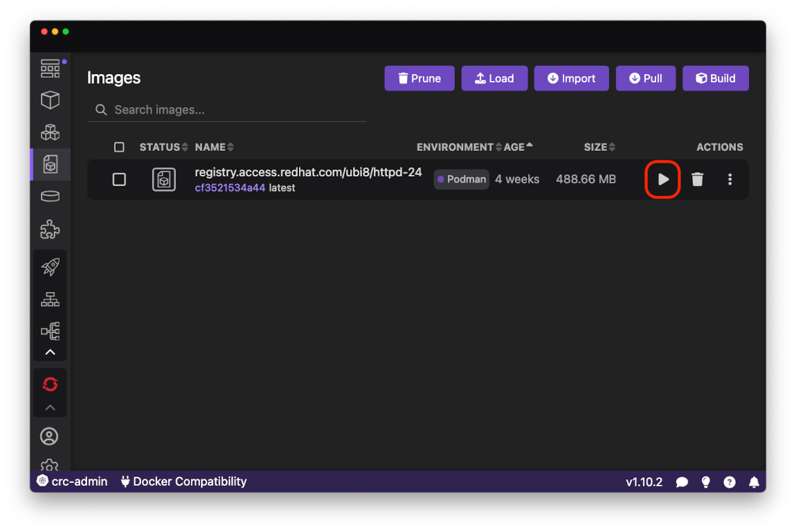The image size is (796, 532).
Task: Click the 4 weeks age value
Action: click(x=517, y=179)
